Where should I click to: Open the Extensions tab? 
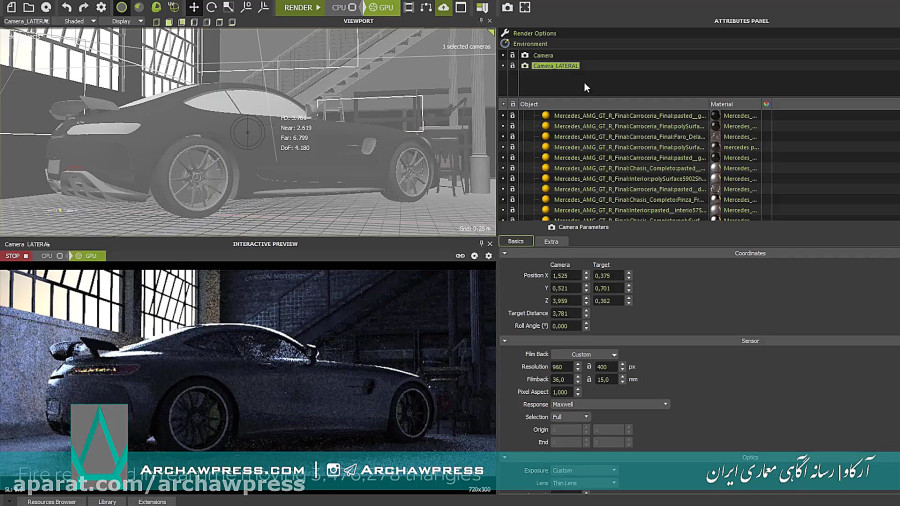[152, 502]
